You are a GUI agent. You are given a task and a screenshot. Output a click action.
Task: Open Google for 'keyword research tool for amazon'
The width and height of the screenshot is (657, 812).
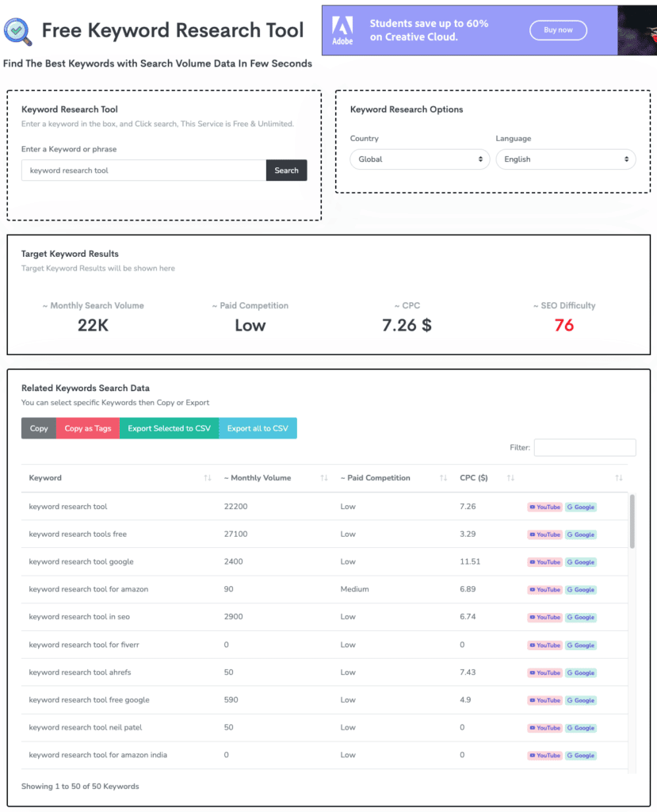coord(581,590)
